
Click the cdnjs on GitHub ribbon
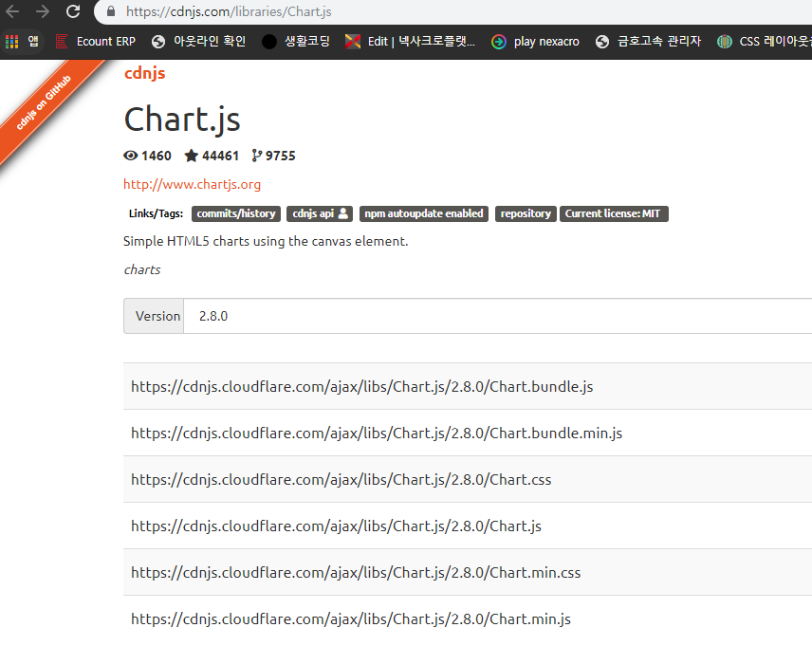[x=44, y=102]
